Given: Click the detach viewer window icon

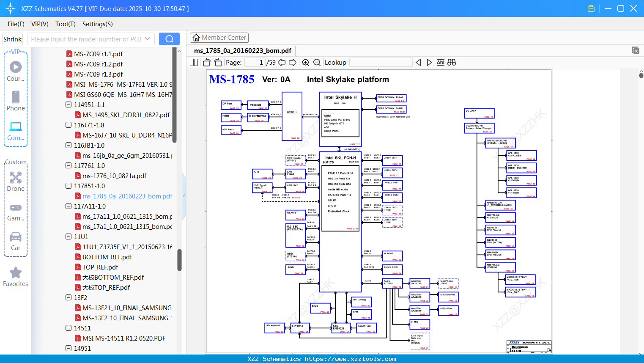Looking at the screenshot, I should point(636,50).
